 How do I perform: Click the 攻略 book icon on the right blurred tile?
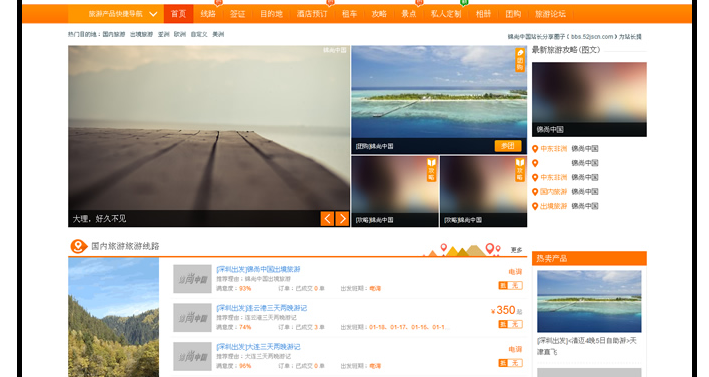[520, 170]
